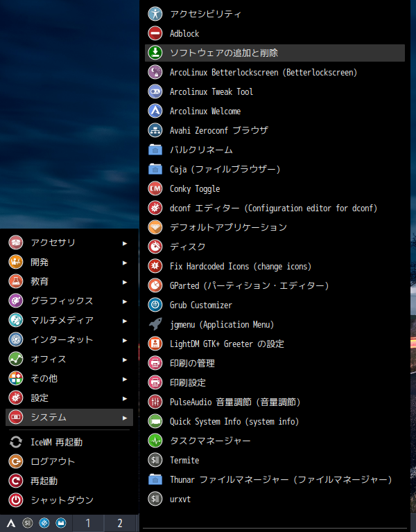Switch to workspace 2
This screenshot has height=532, width=416.
(x=120, y=523)
